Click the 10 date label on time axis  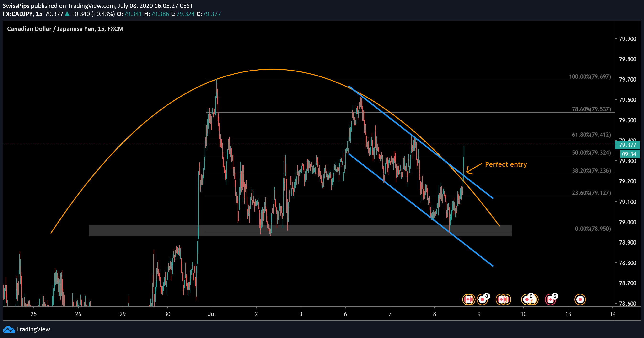524,314
